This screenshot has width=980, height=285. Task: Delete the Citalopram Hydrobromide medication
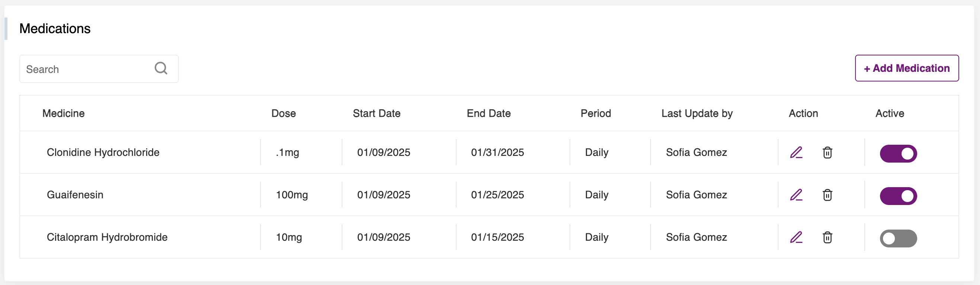pyautogui.click(x=827, y=237)
